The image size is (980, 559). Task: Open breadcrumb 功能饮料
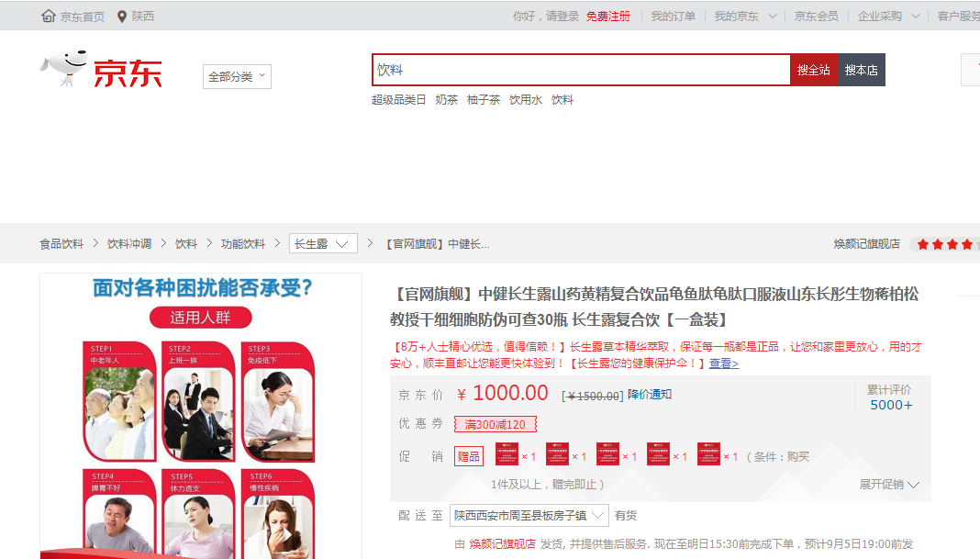pos(243,244)
